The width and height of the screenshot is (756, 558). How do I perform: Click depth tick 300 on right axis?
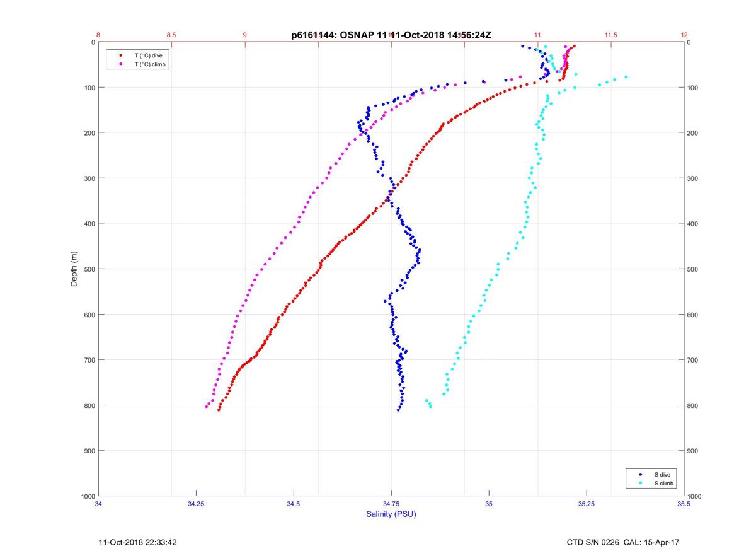693,178
